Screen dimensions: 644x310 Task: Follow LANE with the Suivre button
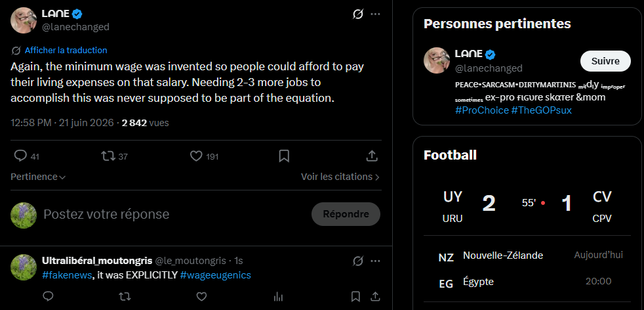pyautogui.click(x=605, y=61)
